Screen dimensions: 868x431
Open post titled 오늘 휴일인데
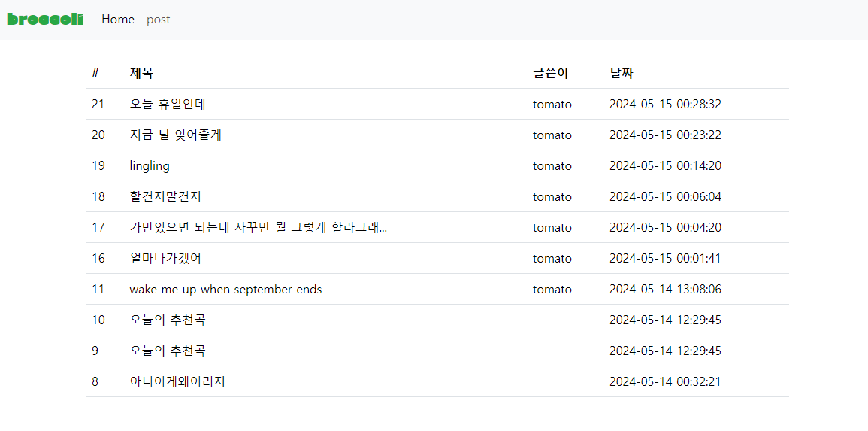[168, 104]
